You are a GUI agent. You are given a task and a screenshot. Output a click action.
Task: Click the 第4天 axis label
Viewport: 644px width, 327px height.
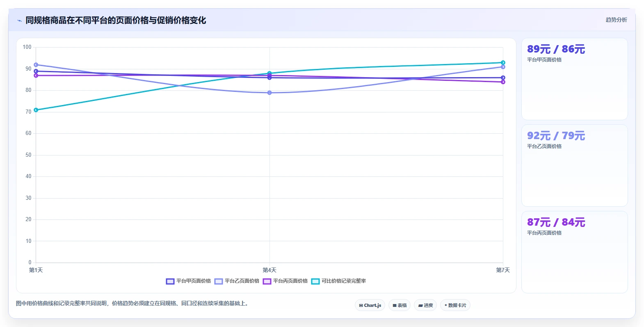pyautogui.click(x=269, y=270)
